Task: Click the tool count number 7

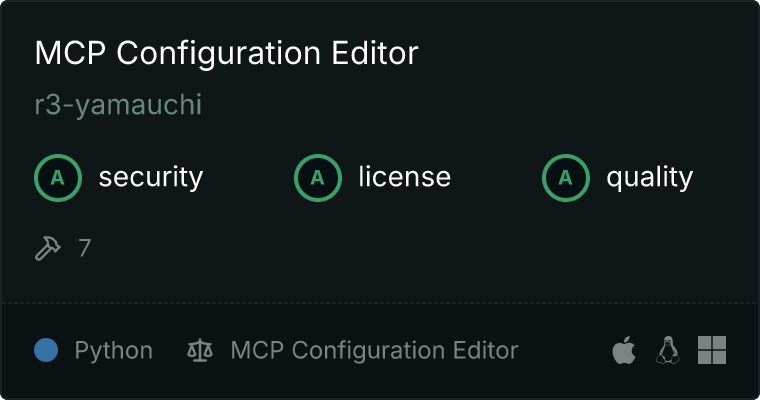Action: click(84, 248)
